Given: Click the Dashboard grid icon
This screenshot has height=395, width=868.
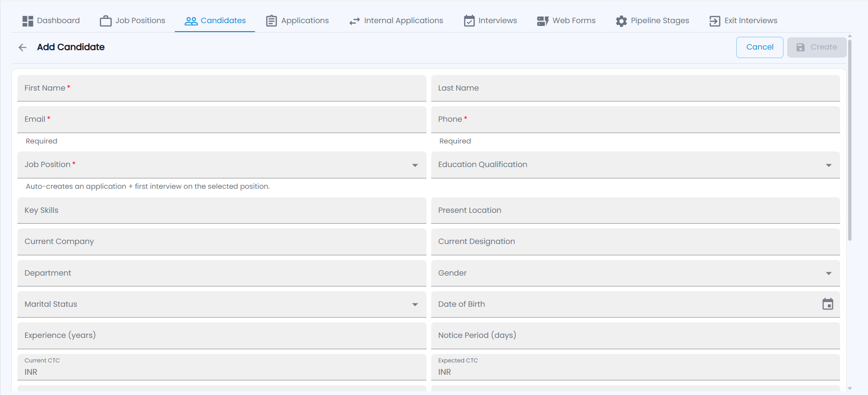Looking at the screenshot, I should [28, 21].
